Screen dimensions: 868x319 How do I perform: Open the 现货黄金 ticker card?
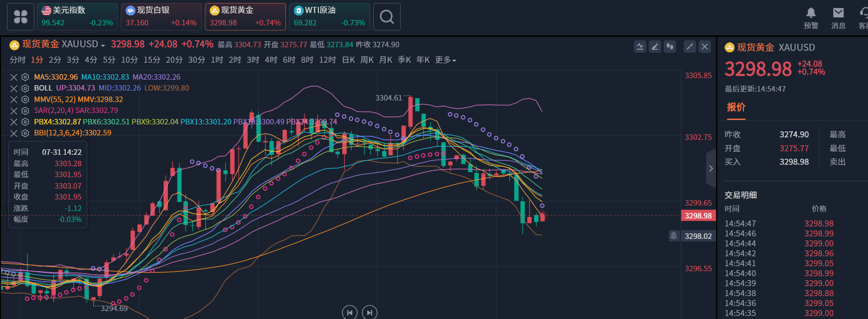(x=245, y=17)
